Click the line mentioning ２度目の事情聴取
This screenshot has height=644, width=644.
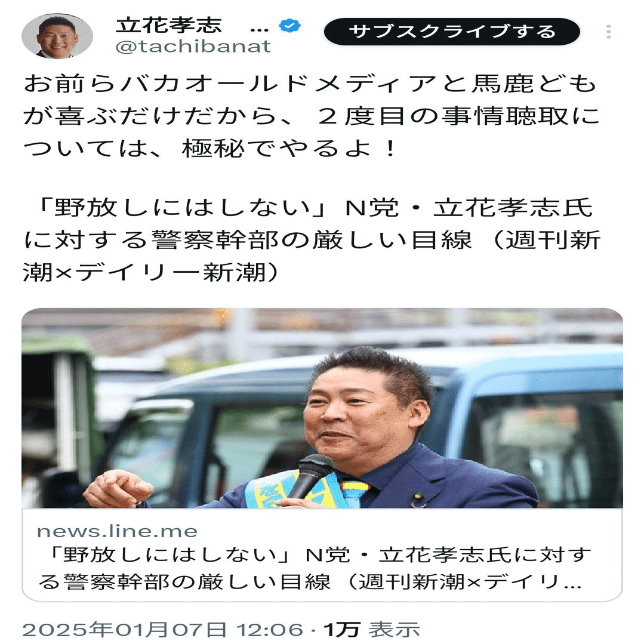(311, 116)
